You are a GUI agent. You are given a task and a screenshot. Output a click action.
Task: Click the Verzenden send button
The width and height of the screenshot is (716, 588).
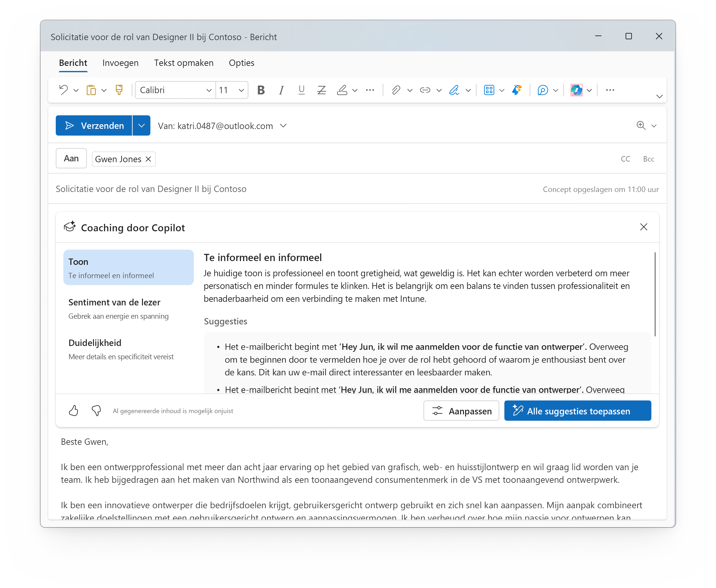coord(94,126)
